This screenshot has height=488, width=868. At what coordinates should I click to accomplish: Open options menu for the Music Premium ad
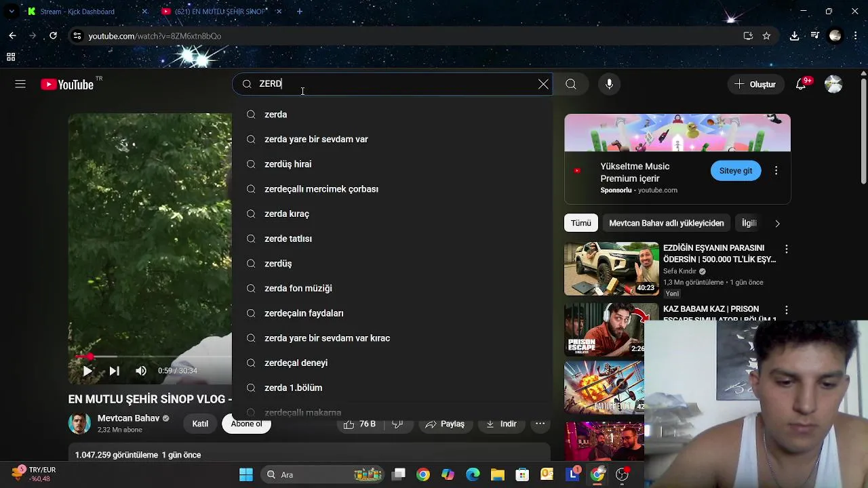(776, 171)
